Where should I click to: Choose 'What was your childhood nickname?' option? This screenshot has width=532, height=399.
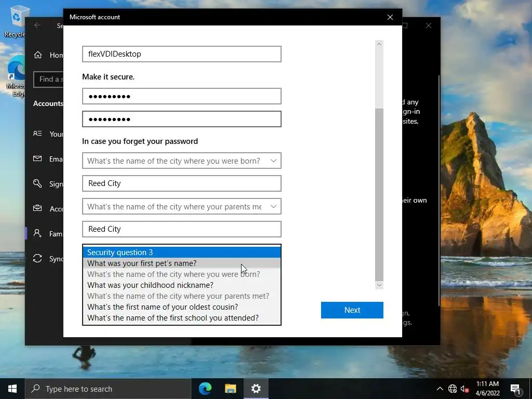pos(181,285)
